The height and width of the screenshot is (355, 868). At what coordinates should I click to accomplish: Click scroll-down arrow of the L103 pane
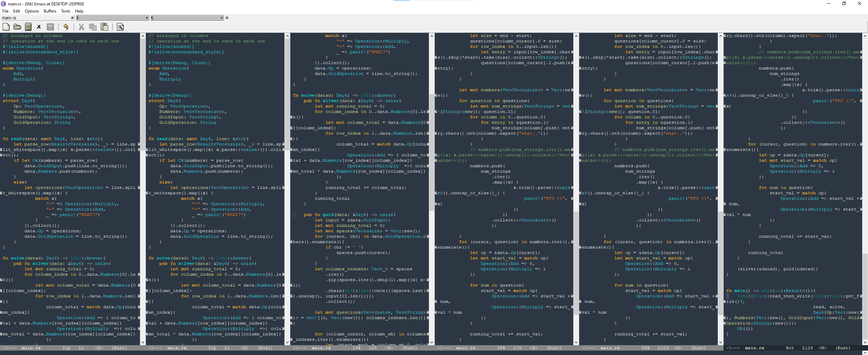(x=721, y=342)
